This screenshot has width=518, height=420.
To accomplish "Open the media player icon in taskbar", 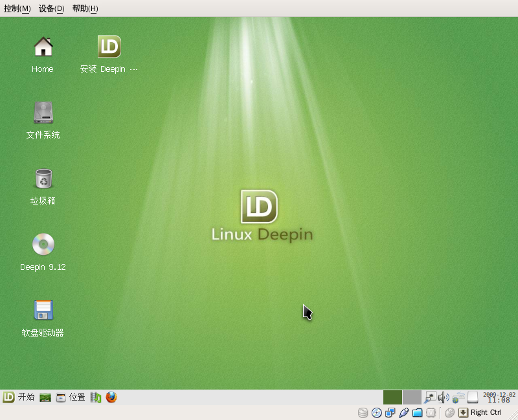I will tap(96, 397).
